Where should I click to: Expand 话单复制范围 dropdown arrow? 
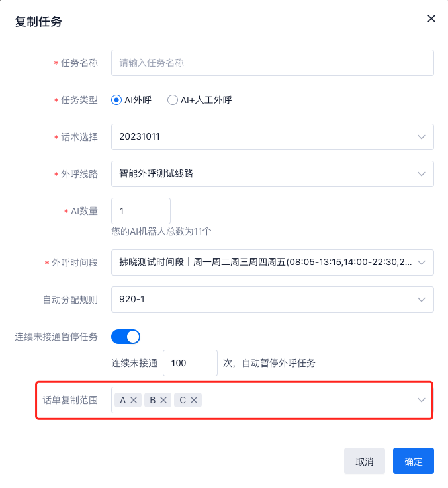click(421, 400)
